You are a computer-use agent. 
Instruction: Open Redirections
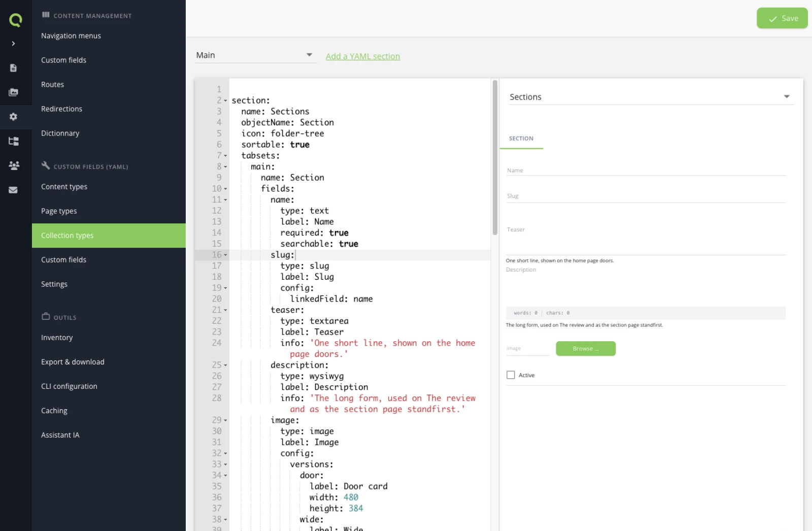(61, 109)
